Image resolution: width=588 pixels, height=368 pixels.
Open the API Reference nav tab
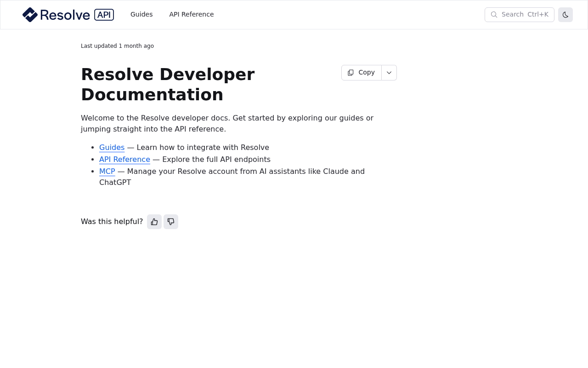(x=192, y=14)
